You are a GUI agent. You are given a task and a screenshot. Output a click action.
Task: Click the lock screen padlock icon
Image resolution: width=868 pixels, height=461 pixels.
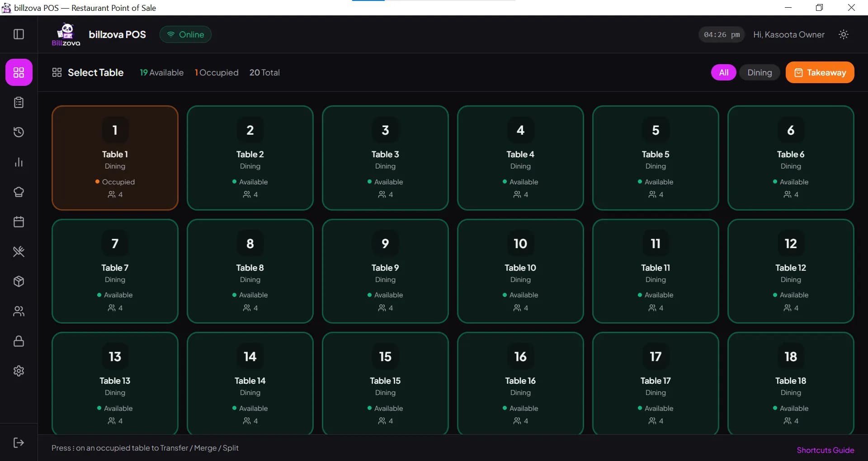click(19, 341)
